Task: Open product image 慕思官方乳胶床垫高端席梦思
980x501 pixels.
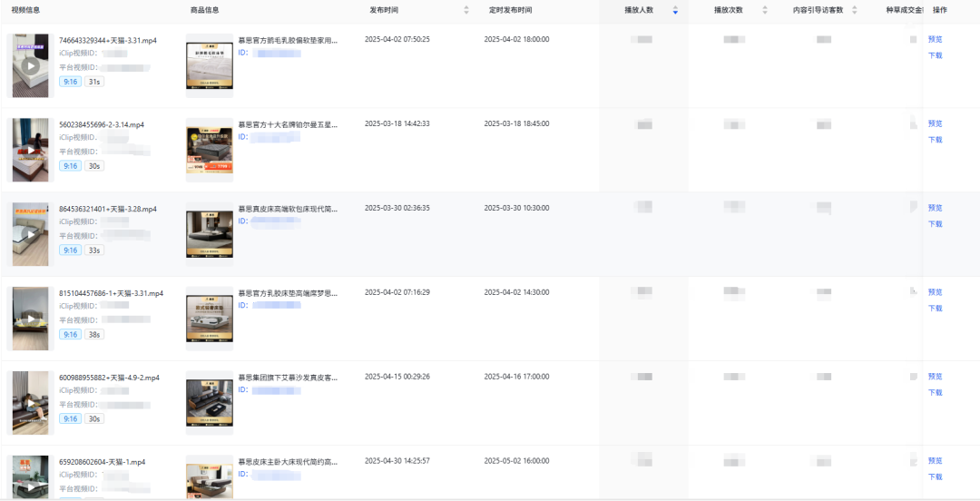Action: pos(210,319)
